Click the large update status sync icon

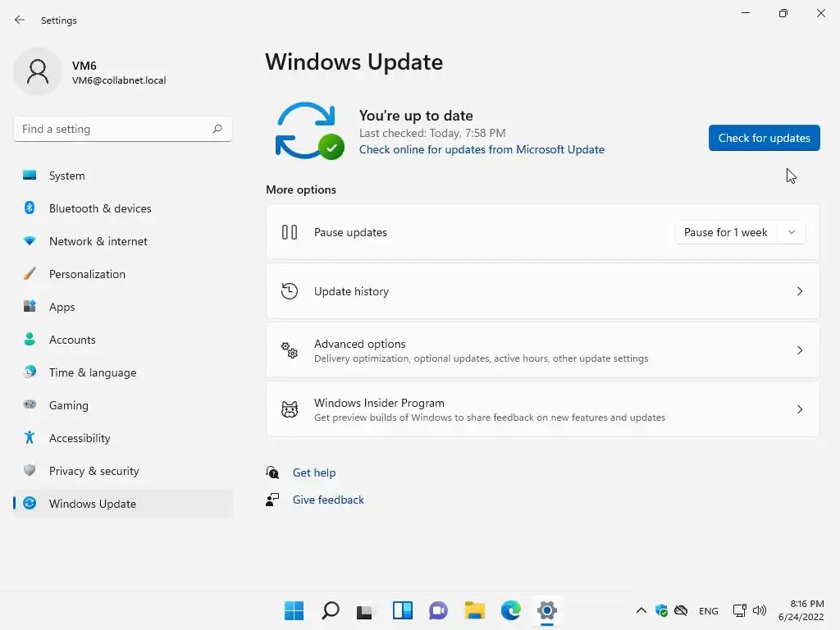[309, 130]
